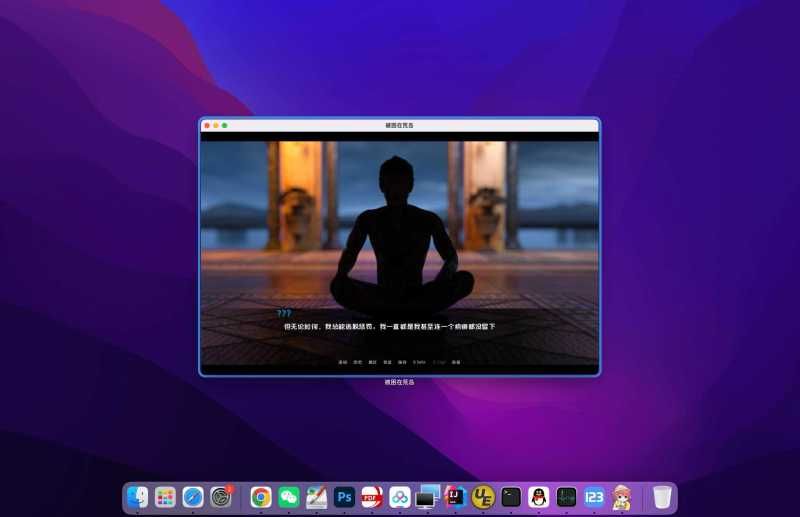Launch IntelliJ IDEA from dock

click(455, 497)
